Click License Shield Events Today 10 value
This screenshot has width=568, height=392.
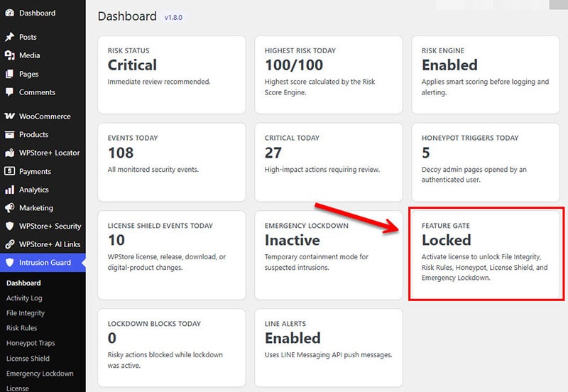(116, 240)
